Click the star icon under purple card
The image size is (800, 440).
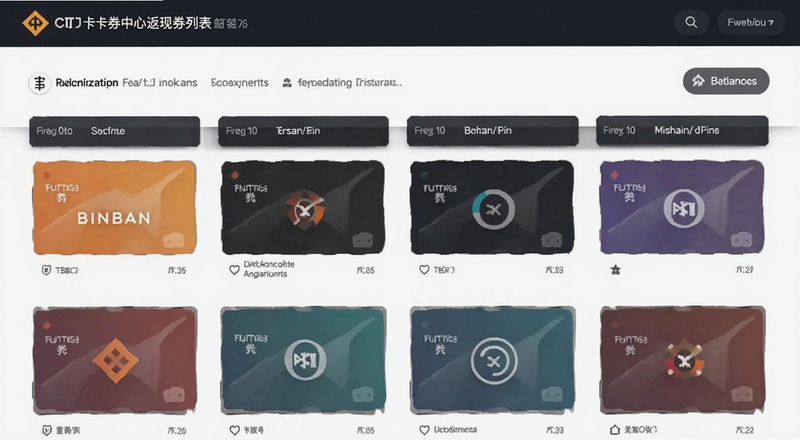pyautogui.click(x=615, y=270)
